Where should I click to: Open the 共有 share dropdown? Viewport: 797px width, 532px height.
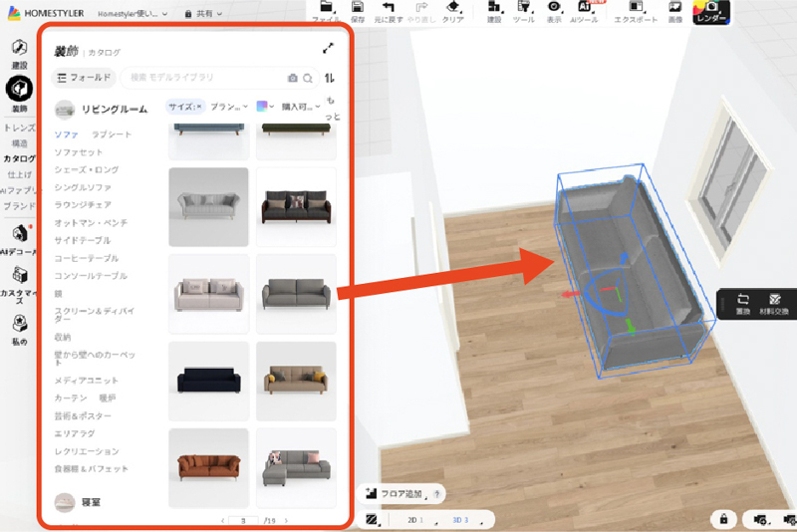[203, 14]
